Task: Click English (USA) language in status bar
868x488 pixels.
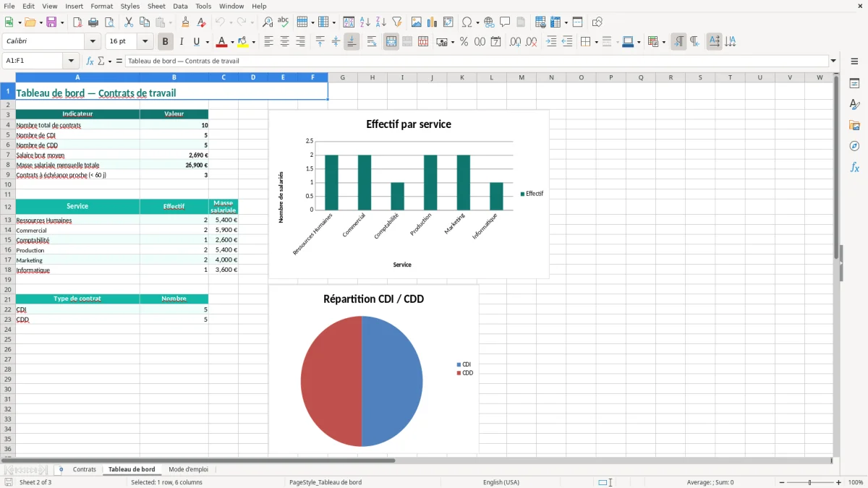Action: point(501,482)
